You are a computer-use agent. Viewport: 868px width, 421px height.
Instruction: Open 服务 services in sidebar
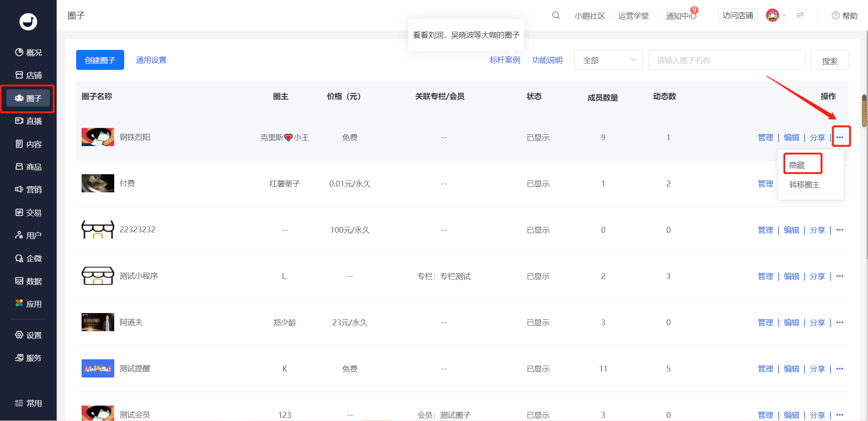pyautogui.click(x=28, y=358)
